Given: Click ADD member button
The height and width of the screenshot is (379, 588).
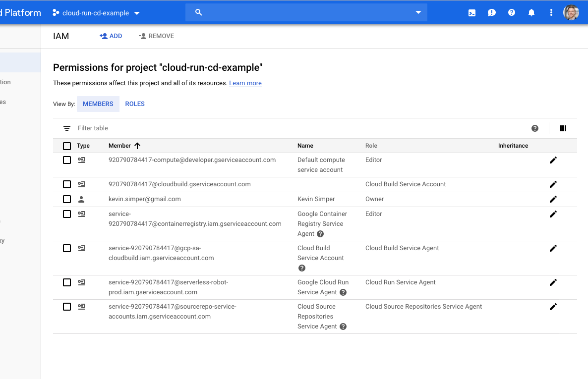Looking at the screenshot, I should click(x=111, y=36).
